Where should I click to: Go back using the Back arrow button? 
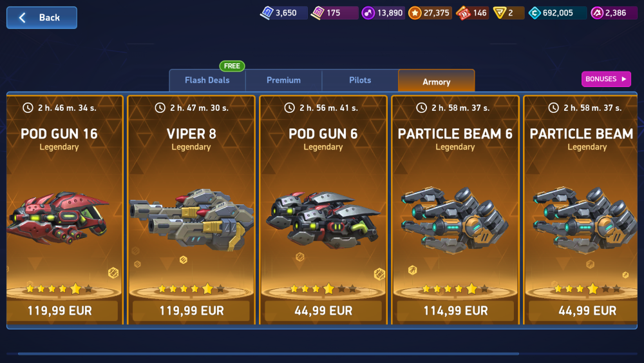click(x=41, y=17)
